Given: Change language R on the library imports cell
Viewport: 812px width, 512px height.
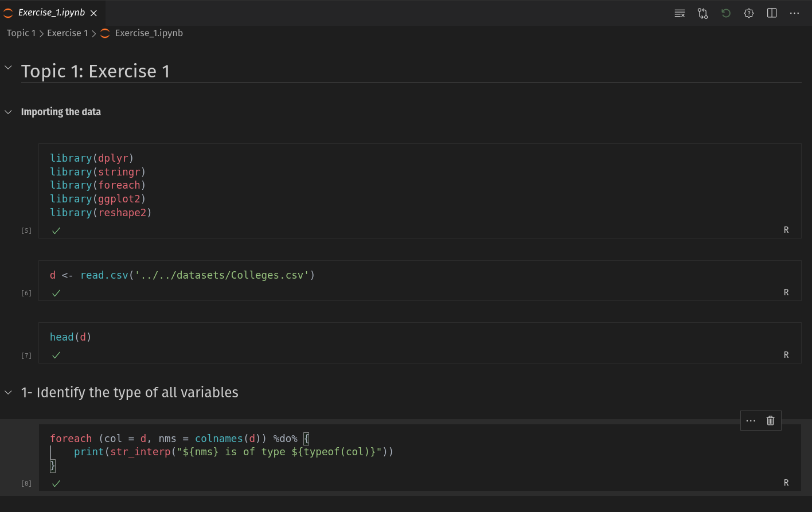Looking at the screenshot, I should tap(786, 230).
